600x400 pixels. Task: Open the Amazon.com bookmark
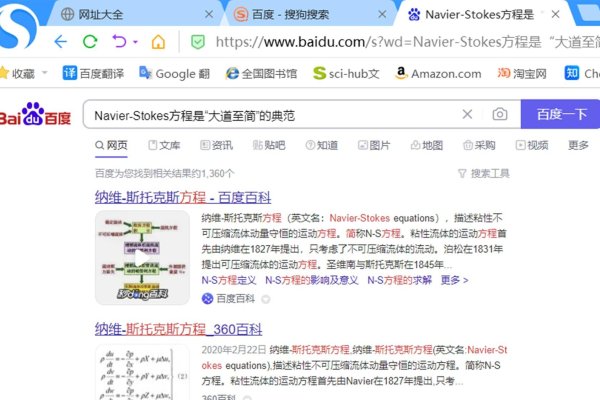tap(438, 73)
